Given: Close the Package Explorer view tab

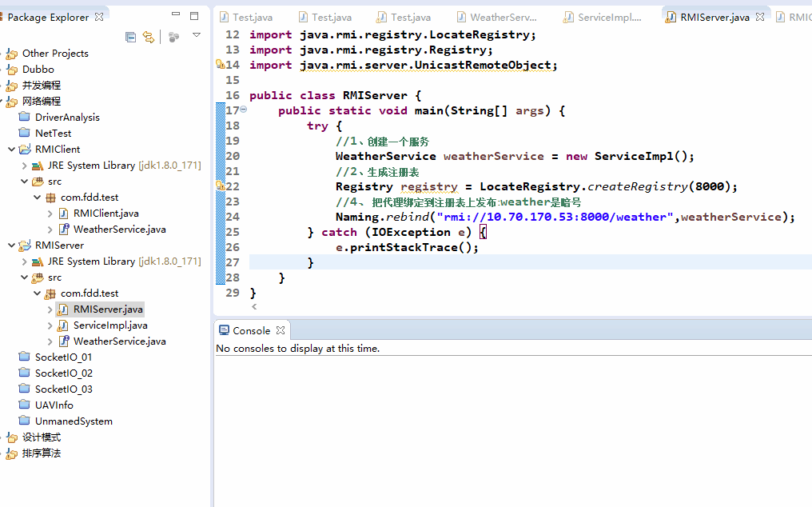Looking at the screenshot, I should tap(99, 17).
